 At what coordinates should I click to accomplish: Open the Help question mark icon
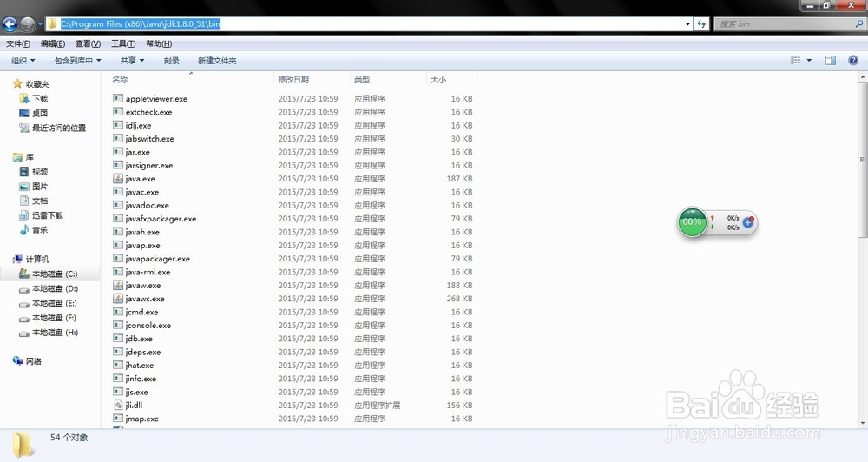[853, 61]
